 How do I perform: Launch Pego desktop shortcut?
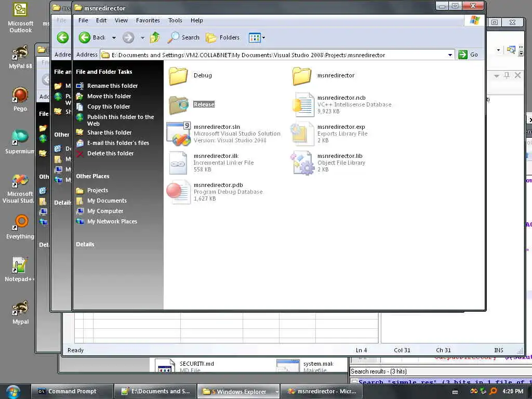(x=20, y=99)
